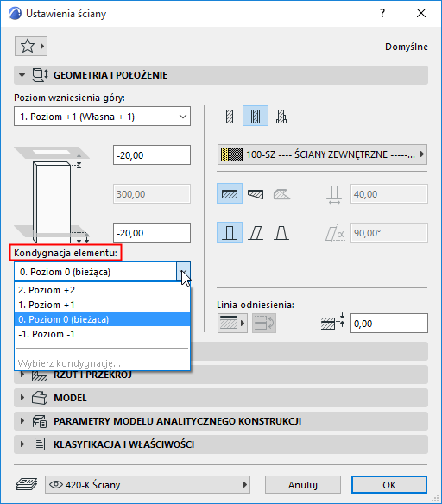Open the Kondygnacja elementu dropdown arrow

pos(183,272)
